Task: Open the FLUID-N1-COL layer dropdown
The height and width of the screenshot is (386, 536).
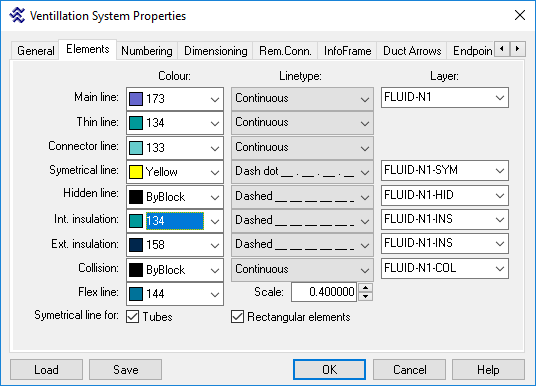Action: (444, 268)
